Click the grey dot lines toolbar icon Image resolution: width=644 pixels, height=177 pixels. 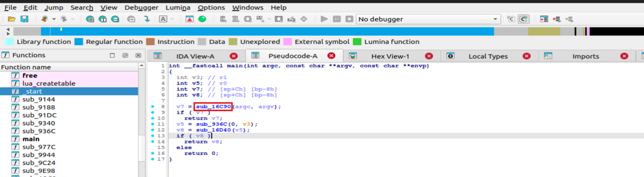tap(569, 19)
